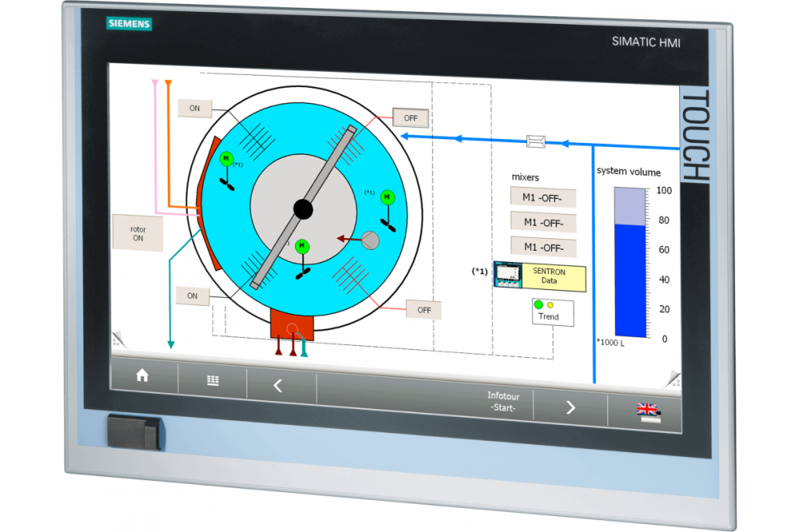Toggle the middle M1 -OFF- mixer switch
The width and height of the screenshot is (799, 532).
(543, 222)
